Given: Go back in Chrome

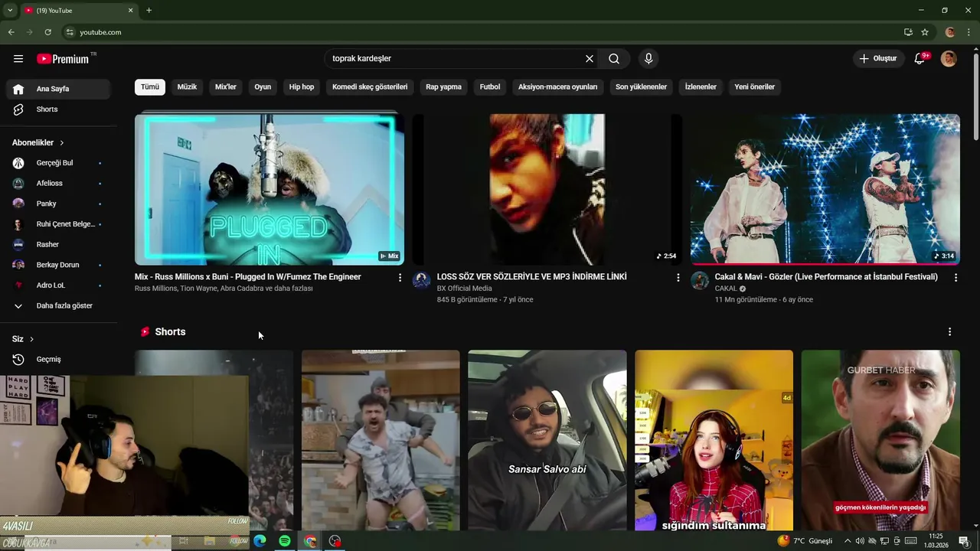Looking at the screenshot, I should (11, 32).
